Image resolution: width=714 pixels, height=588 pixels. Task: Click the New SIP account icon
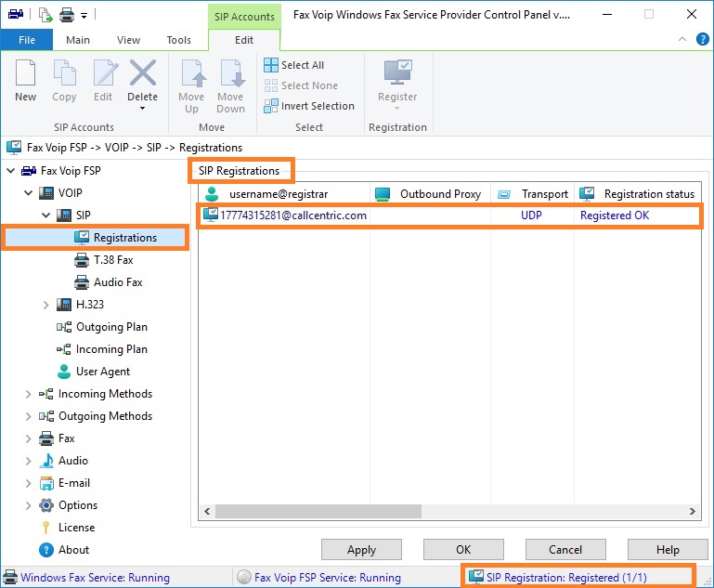pyautogui.click(x=25, y=72)
